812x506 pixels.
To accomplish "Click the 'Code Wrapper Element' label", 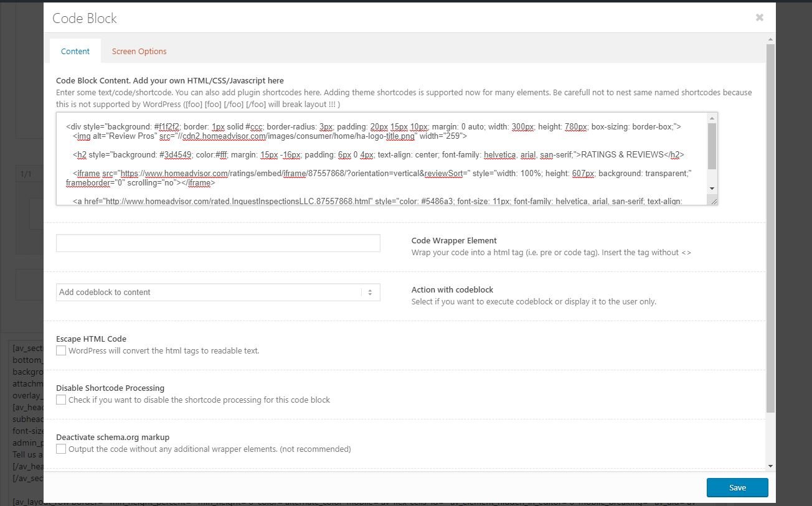I will point(454,240).
